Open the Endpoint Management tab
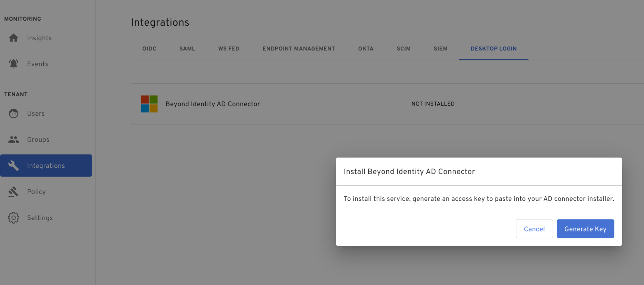Image resolution: width=644 pixels, height=285 pixels. [x=299, y=49]
